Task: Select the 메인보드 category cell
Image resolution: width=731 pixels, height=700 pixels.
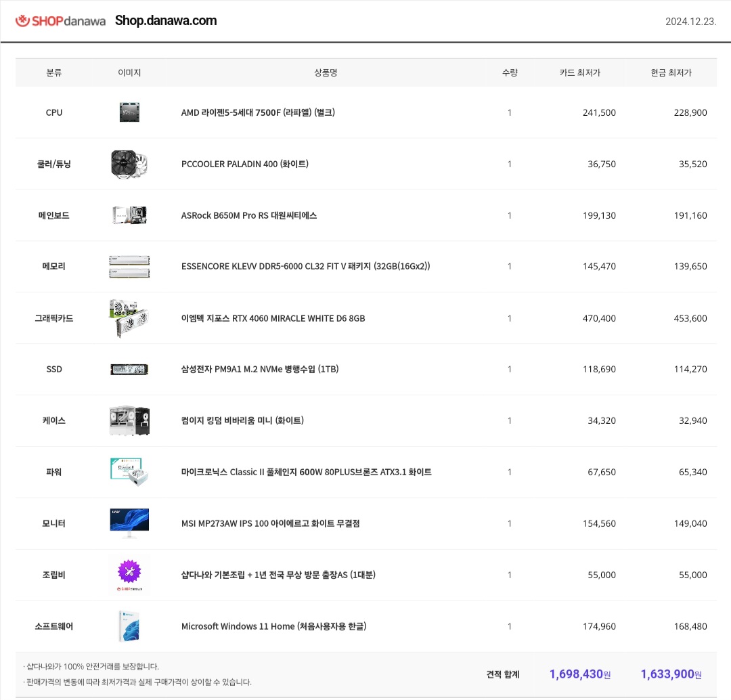Action: coord(54,215)
